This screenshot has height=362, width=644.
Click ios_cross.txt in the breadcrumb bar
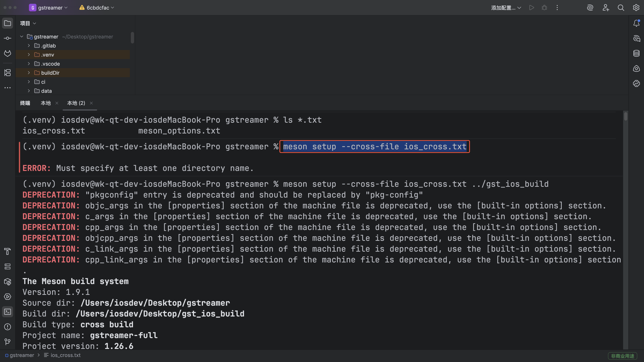[x=65, y=355]
